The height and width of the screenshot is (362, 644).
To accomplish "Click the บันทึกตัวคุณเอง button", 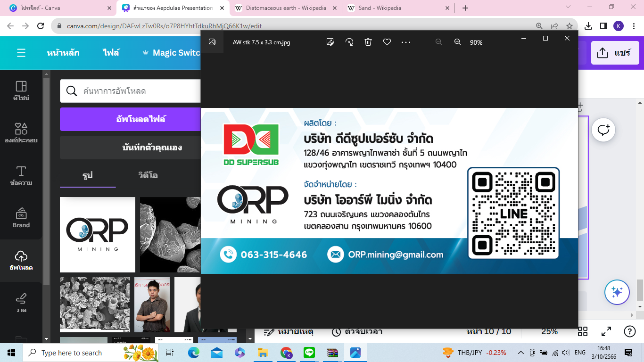I will click(131, 148).
